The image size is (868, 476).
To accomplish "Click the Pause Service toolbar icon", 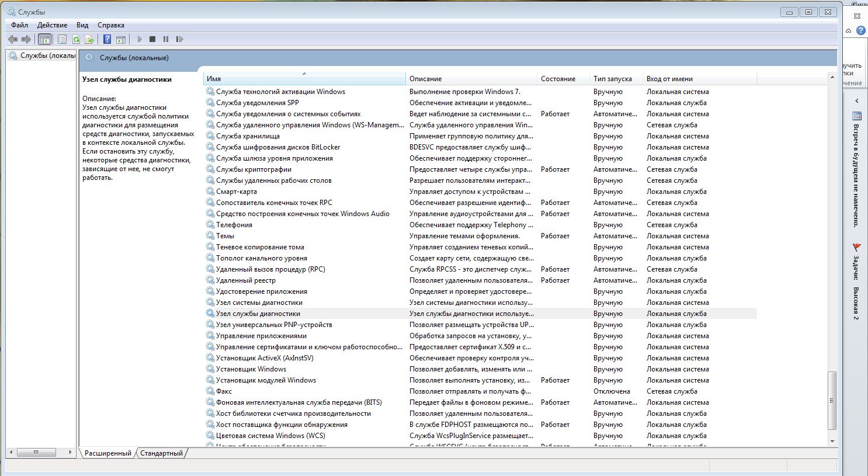I will click(x=166, y=39).
